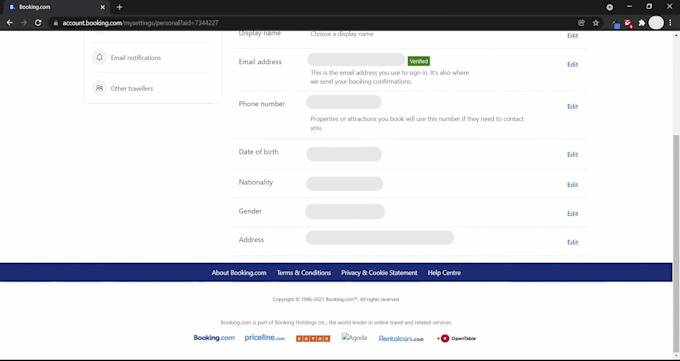Click 'Choose a display name' placeholder text
This screenshot has height=361, width=680.
click(342, 34)
